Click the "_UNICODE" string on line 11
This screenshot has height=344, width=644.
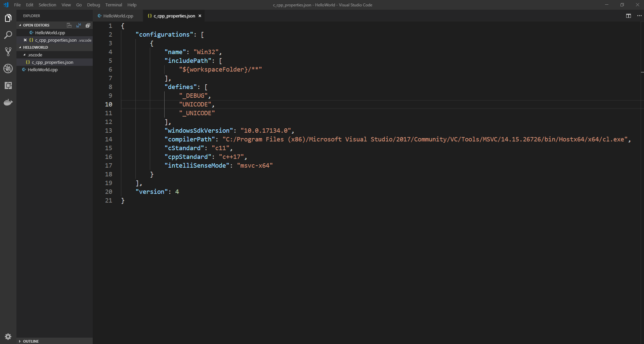click(x=197, y=113)
